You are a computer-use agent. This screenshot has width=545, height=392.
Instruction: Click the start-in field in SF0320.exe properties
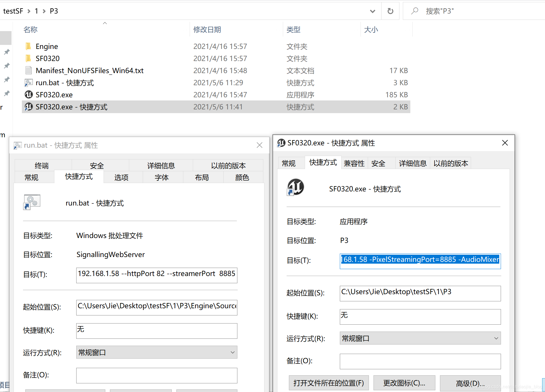[420, 293]
